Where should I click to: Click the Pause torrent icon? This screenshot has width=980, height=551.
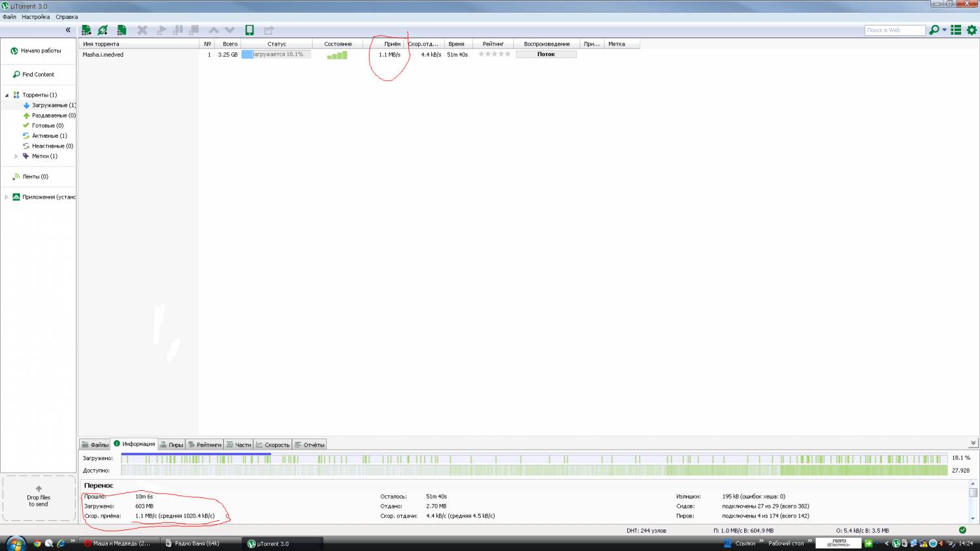point(177,30)
